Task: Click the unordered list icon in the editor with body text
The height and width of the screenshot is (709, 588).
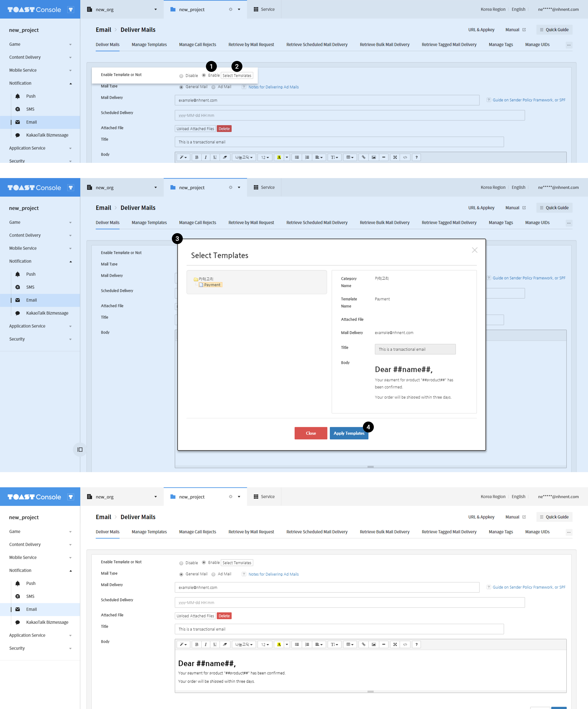Action: pyautogui.click(x=296, y=644)
